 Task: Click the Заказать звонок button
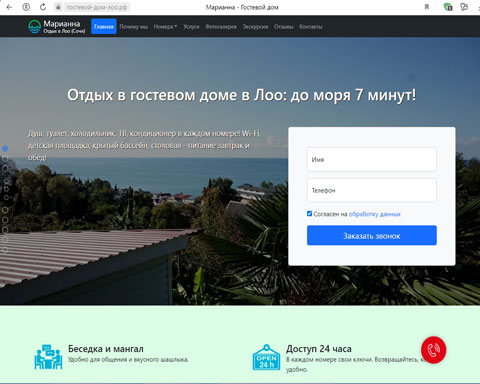coord(372,235)
